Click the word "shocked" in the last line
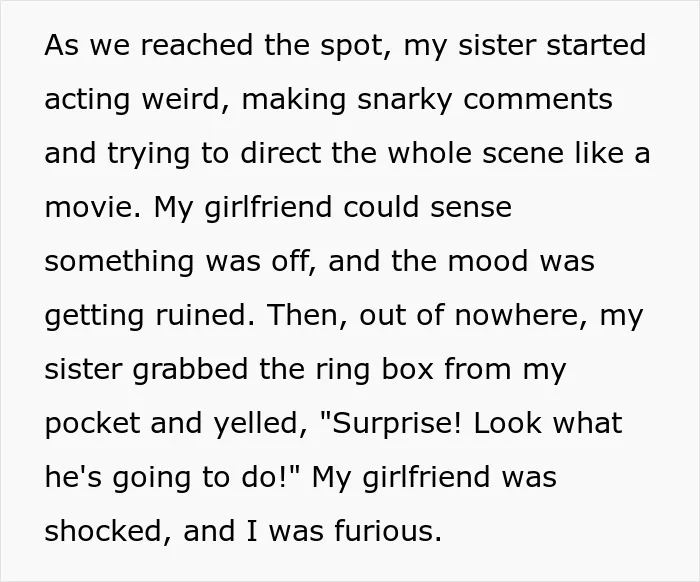 [103, 531]
